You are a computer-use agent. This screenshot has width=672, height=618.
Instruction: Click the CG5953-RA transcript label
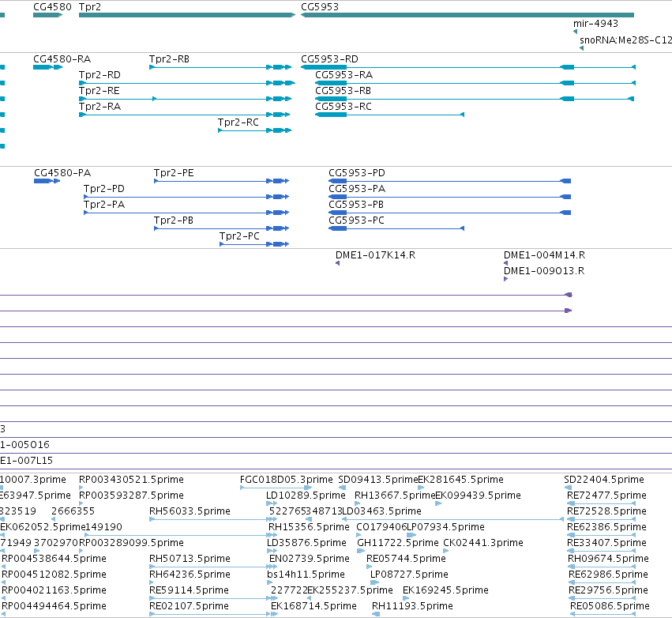344,75
